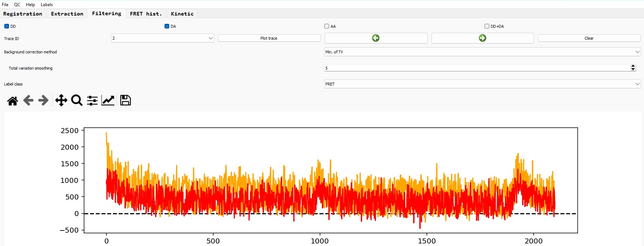Decrease Total variation smoothing value

[x=633, y=69]
